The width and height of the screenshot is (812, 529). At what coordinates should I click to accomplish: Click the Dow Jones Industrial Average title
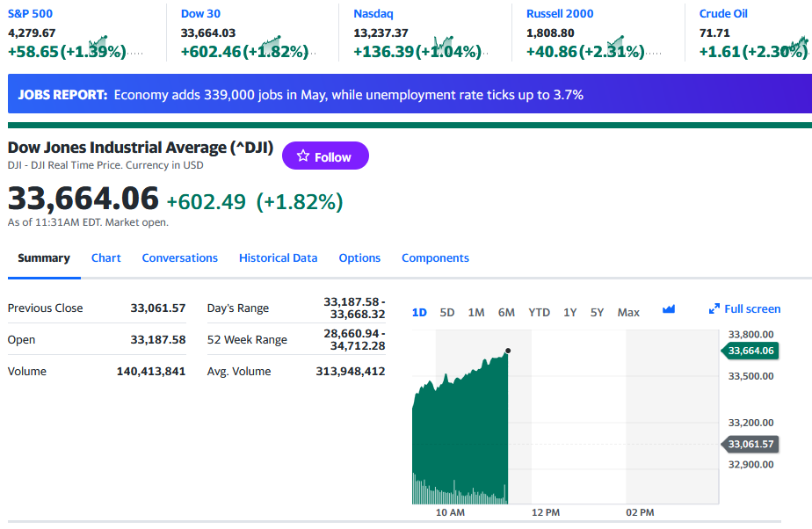pos(141,148)
